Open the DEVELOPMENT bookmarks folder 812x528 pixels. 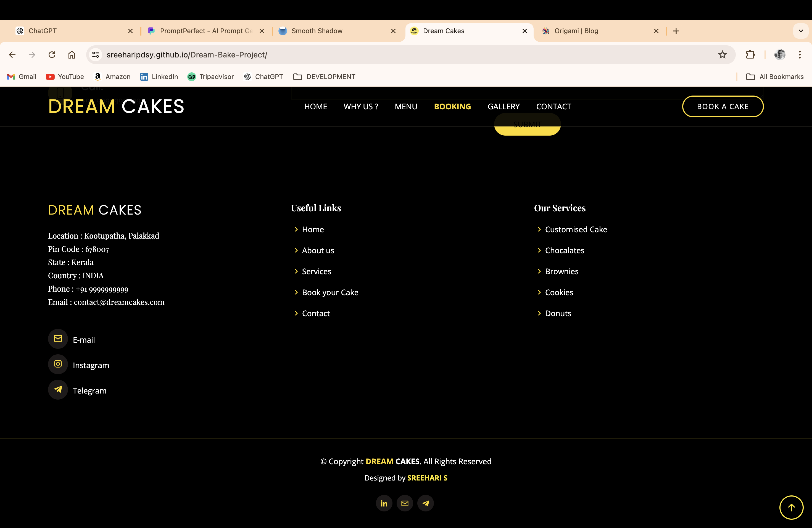[x=324, y=77]
